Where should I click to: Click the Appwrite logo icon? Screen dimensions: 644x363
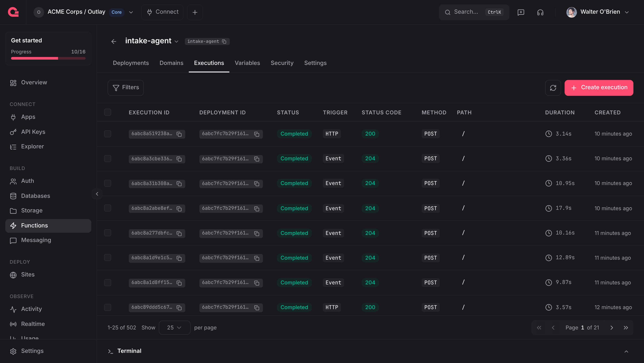tap(13, 12)
